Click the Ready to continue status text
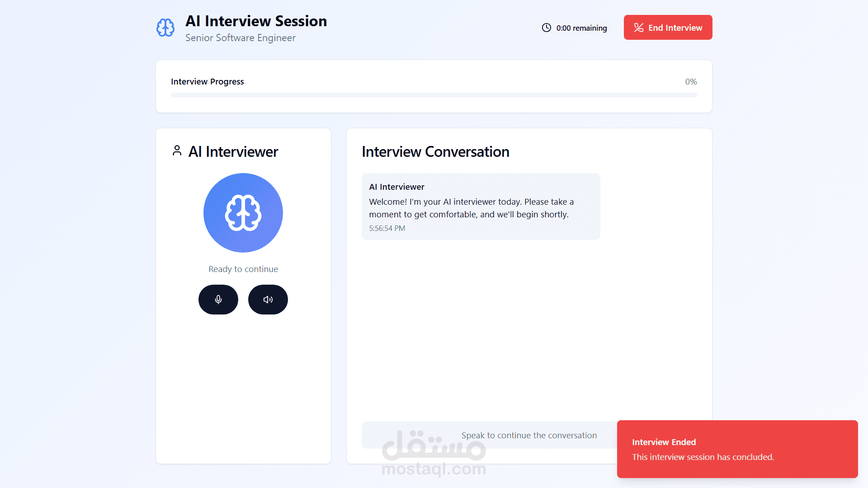Viewport: 868px width, 488px height. pos(243,269)
